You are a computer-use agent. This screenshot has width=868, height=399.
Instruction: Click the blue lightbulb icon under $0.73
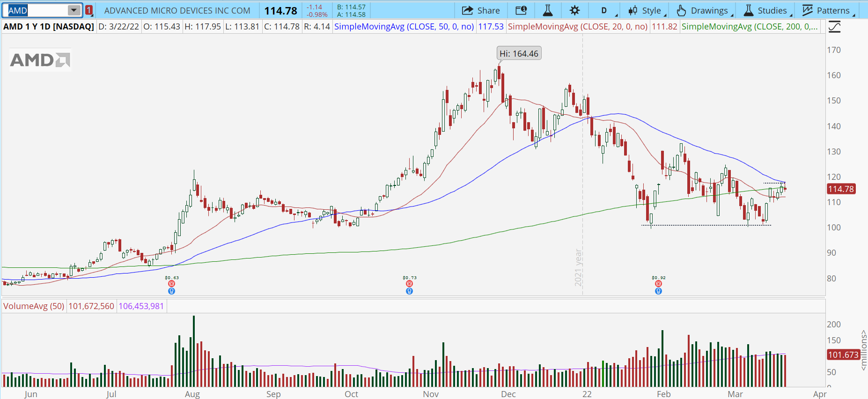(409, 291)
